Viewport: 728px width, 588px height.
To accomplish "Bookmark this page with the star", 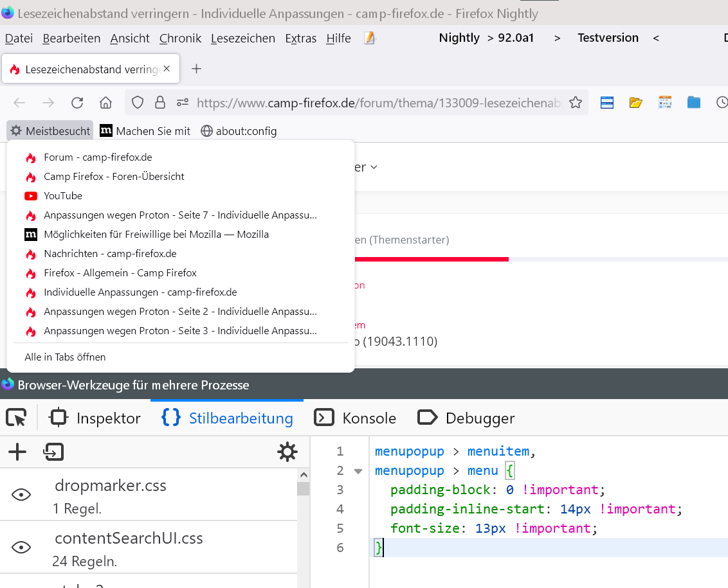I will [x=576, y=103].
